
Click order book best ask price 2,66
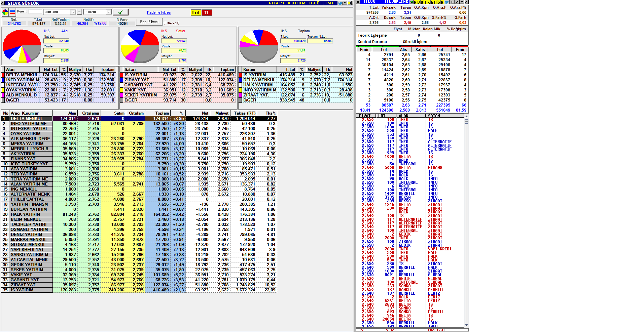pos(422,55)
